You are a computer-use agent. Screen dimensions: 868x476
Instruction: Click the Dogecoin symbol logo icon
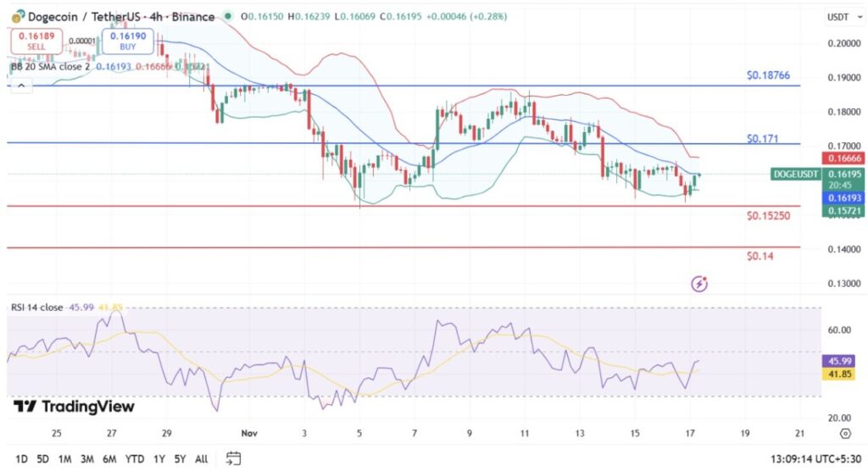coord(17,16)
